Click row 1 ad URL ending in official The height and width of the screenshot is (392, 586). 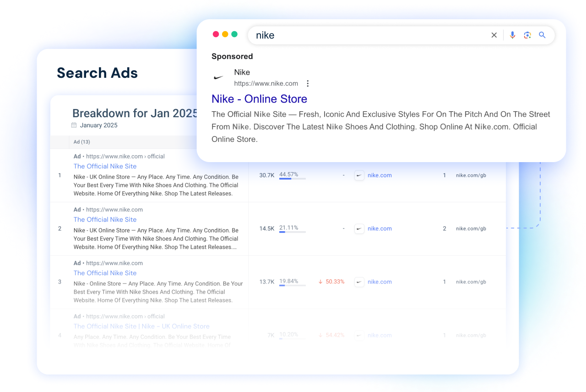pyautogui.click(x=125, y=156)
